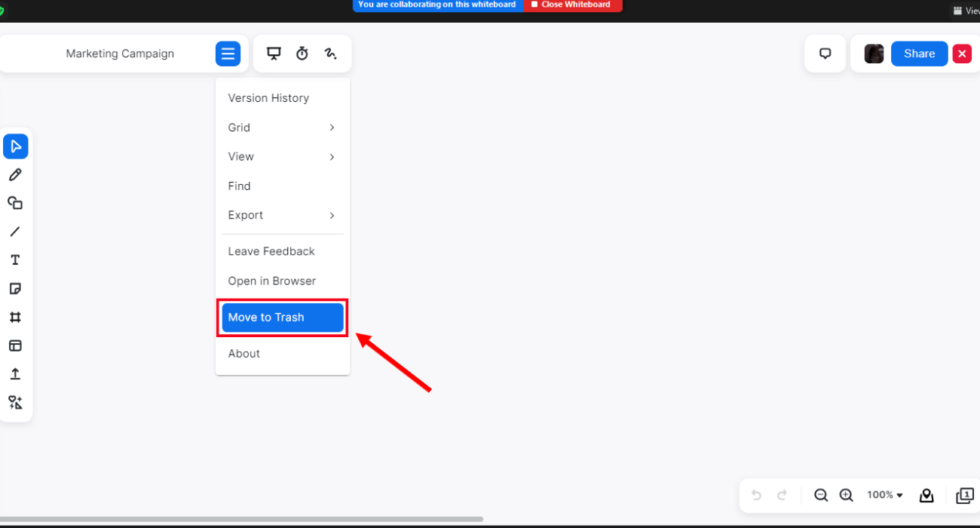Open the Comments panel icon

(825, 54)
